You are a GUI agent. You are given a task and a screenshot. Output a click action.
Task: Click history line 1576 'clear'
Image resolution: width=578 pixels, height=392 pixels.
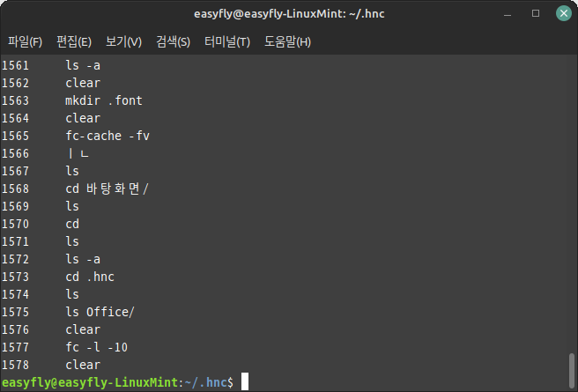[x=51, y=329]
